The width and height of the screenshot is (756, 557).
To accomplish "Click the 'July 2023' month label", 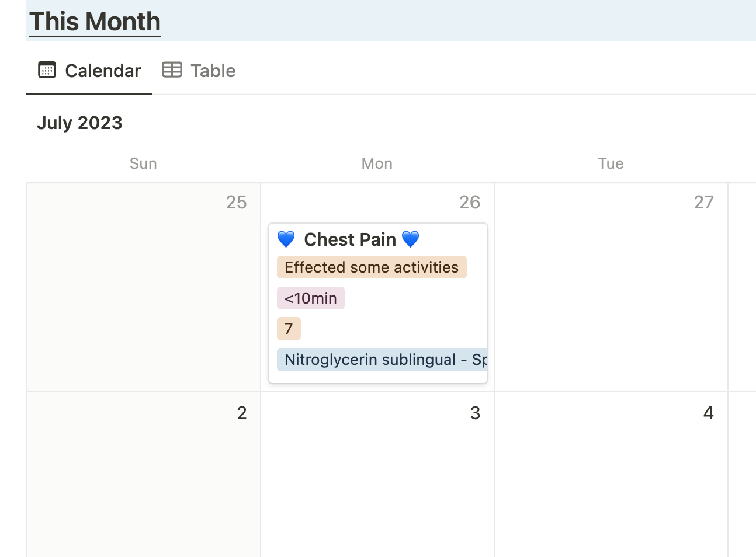I will coord(80,123).
